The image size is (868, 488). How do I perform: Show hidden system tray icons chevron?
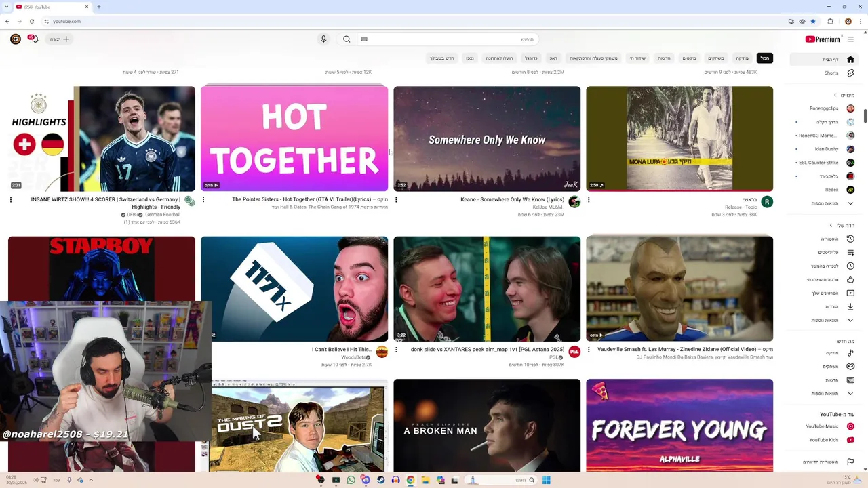[x=91, y=480]
